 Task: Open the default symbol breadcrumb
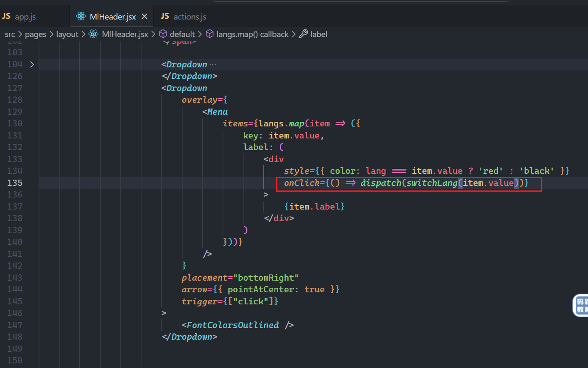pos(182,34)
